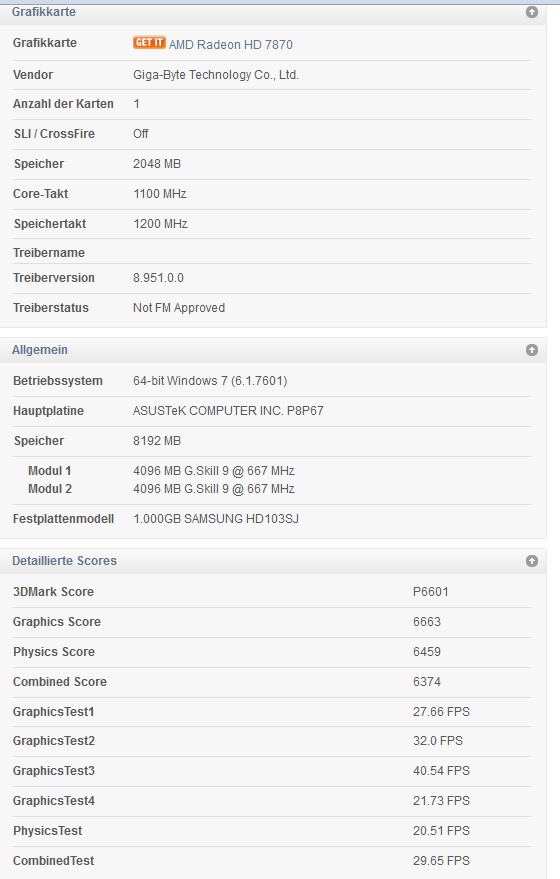The image size is (560, 879).
Task: Click the CombinedTest 29.65 FPS result
Action: point(441,861)
